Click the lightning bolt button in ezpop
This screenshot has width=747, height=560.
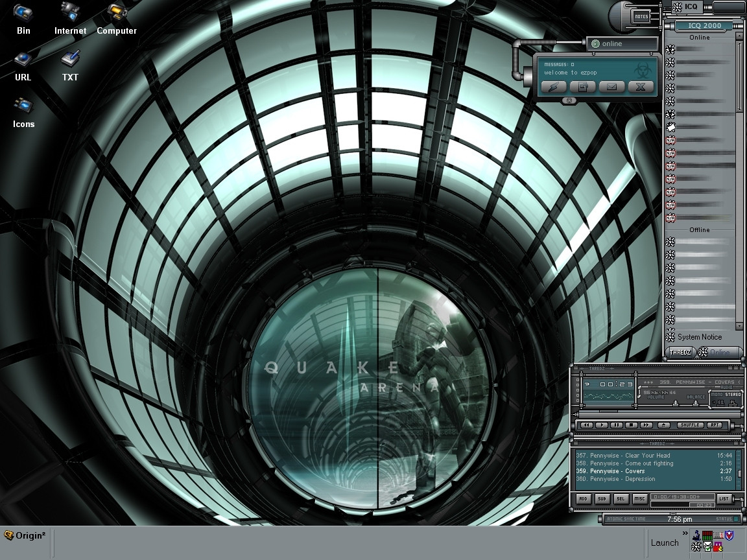click(x=554, y=87)
